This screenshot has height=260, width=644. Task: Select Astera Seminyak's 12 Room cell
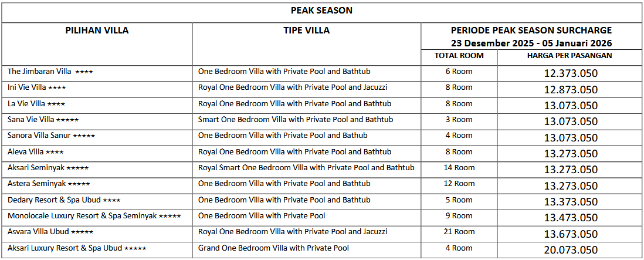(x=459, y=184)
